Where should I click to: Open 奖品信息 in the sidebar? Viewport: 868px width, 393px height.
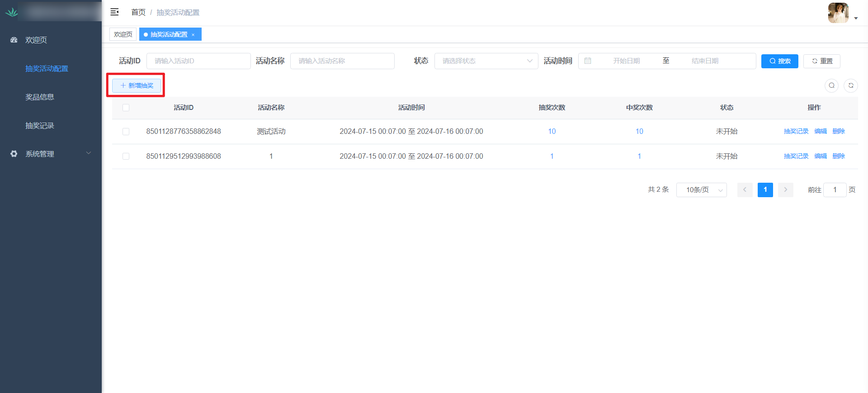[x=40, y=97]
